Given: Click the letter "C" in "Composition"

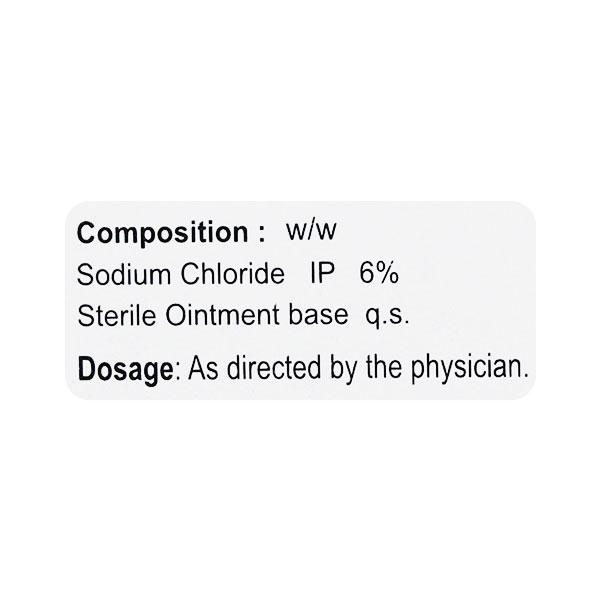Looking at the screenshot, I should coord(87,233).
